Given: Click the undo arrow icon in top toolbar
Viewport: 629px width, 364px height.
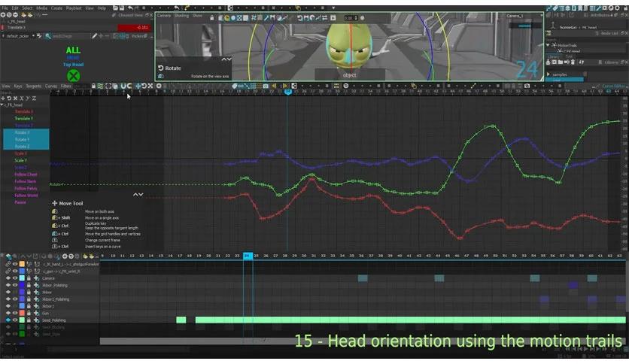Looking at the screenshot, I should [130, 8].
